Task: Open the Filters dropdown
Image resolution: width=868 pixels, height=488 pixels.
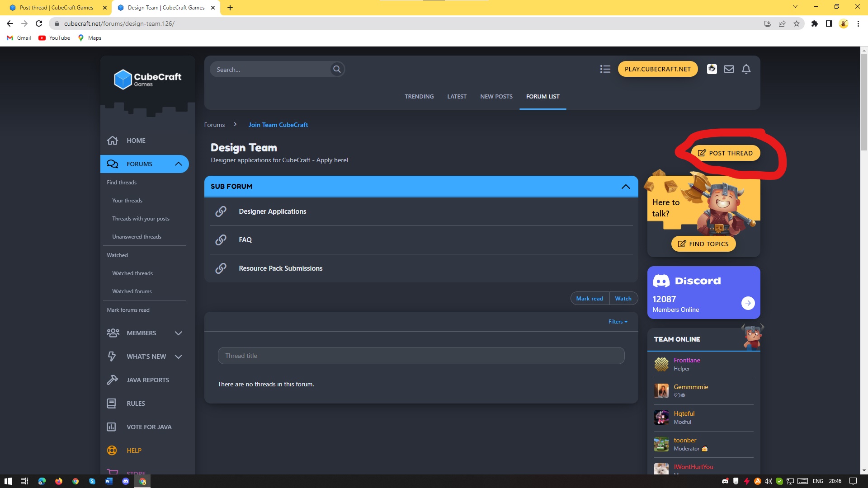Action: point(618,322)
